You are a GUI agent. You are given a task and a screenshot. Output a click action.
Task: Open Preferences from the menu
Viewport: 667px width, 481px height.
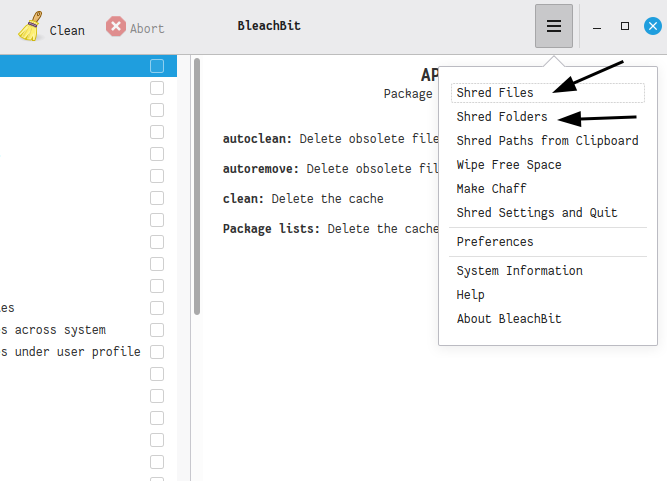tap(495, 242)
